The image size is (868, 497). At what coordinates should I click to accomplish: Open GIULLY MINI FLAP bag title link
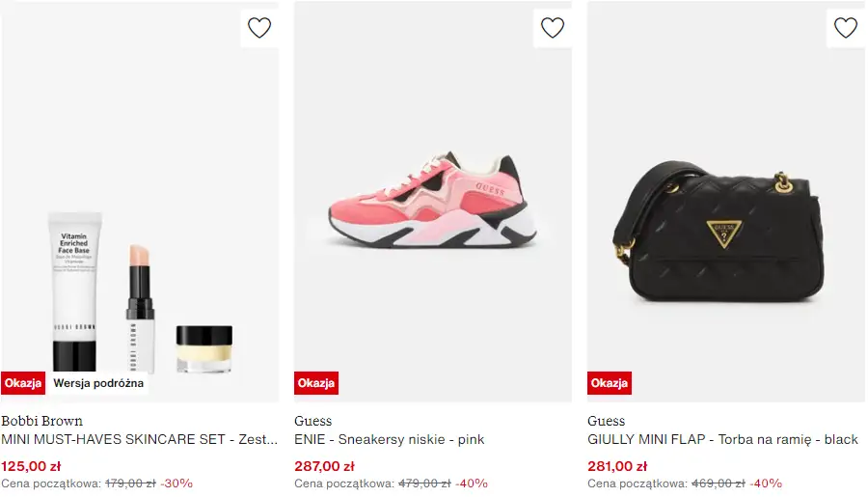722,440
